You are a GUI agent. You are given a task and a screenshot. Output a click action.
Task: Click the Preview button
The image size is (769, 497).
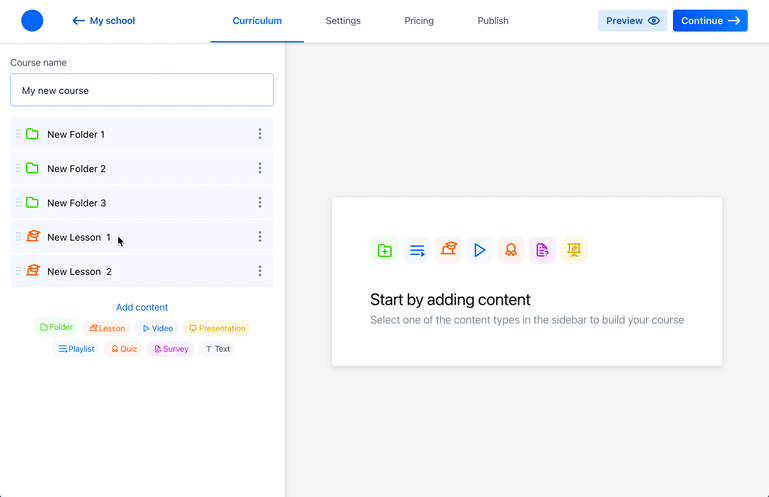[x=632, y=21]
